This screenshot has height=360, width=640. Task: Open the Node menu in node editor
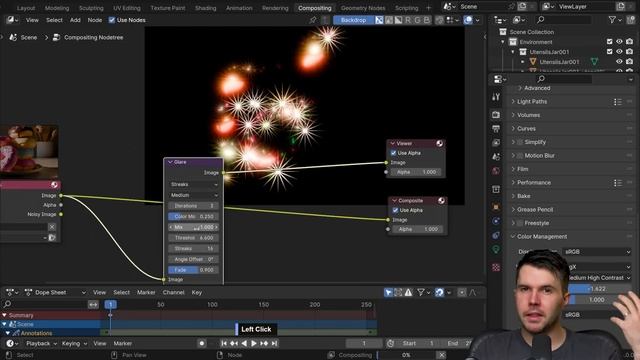(95, 20)
